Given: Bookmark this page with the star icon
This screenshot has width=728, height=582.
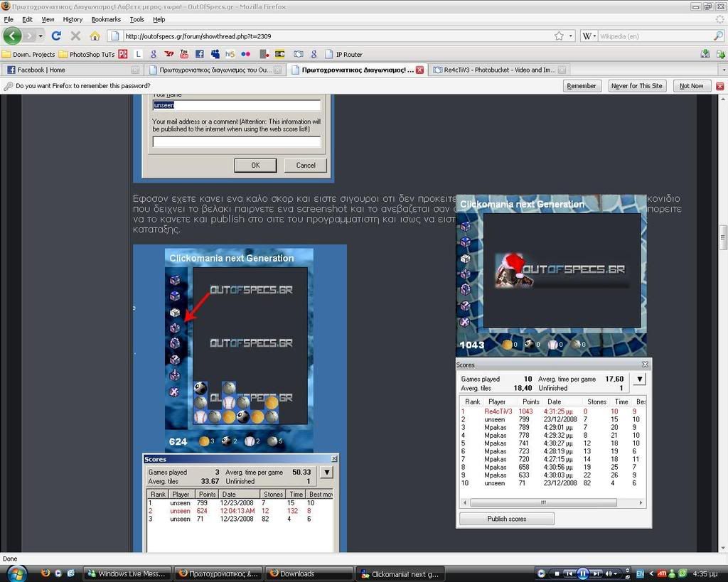Looking at the screenshot, I should click(560, 36).
